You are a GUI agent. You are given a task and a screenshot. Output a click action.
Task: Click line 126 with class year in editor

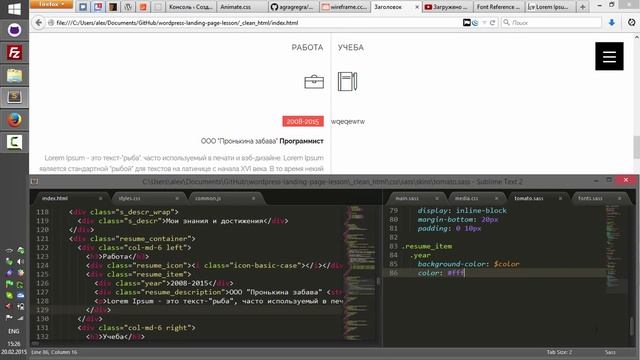163,283
